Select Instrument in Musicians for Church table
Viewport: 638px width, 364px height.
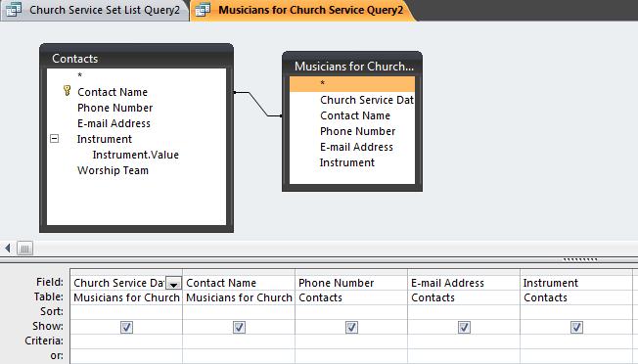347,162
